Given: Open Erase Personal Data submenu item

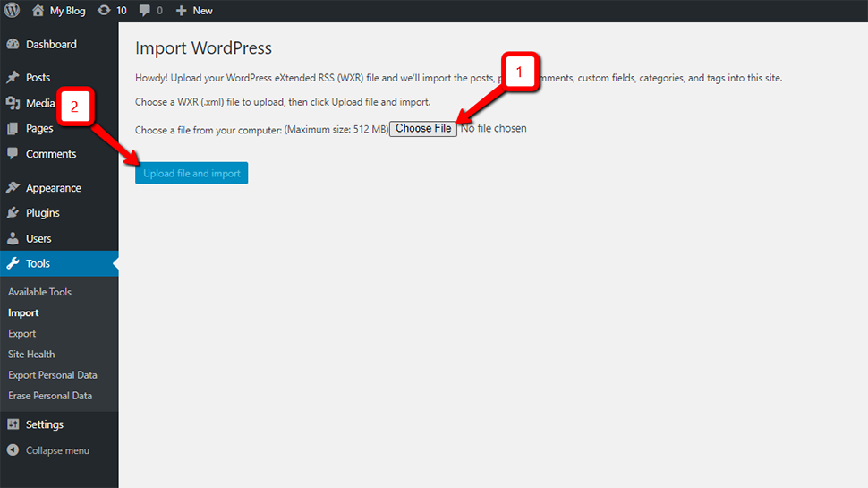Looking at the screenshot, I should click(x=50, y=396).
